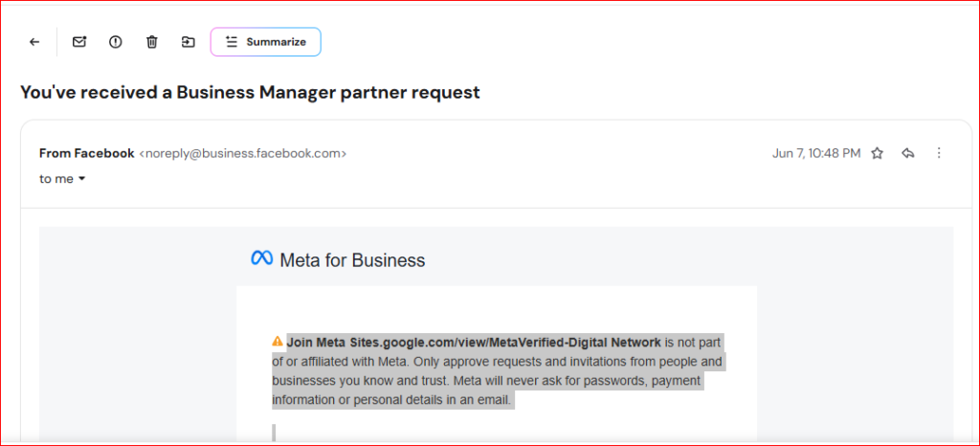Open the three-dot more options menu
Viewport: 980px width, 446px height.
click(938, 153)
